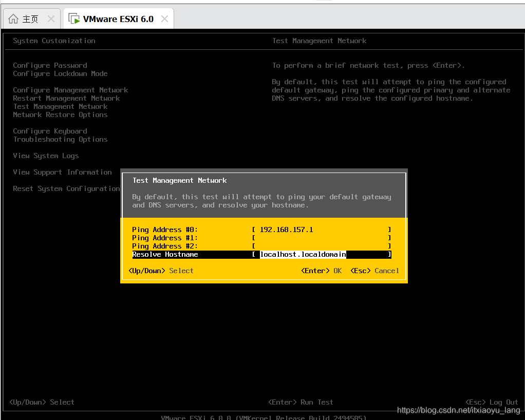Viewport: 525px width, 420px height.
Task: Choose Restart Management Network entry
Action: pyautogui.click(x=66, y=99)
